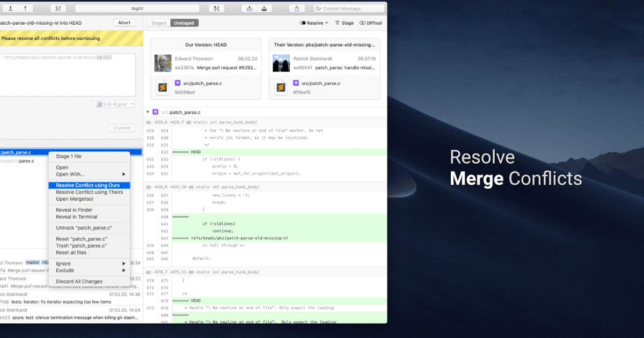
Task: Select the highlighted patch_parse.c file row
Action: click(71, 152)
